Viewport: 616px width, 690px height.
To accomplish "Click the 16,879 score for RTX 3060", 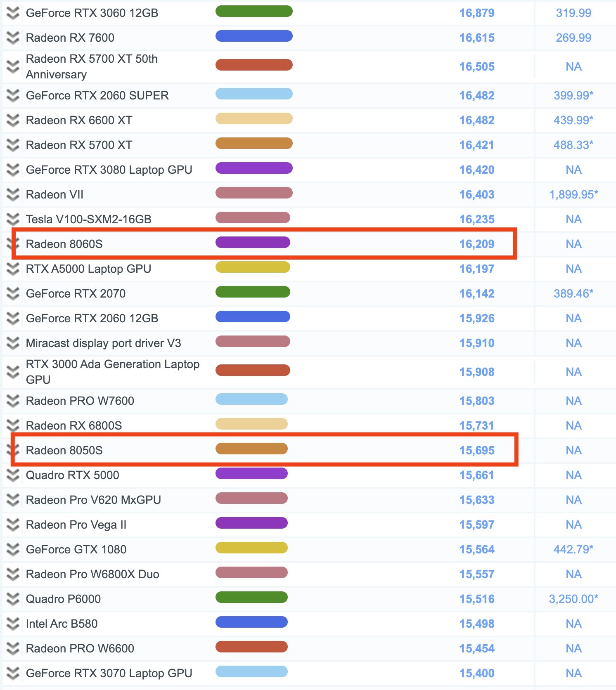I will [477, 13].
